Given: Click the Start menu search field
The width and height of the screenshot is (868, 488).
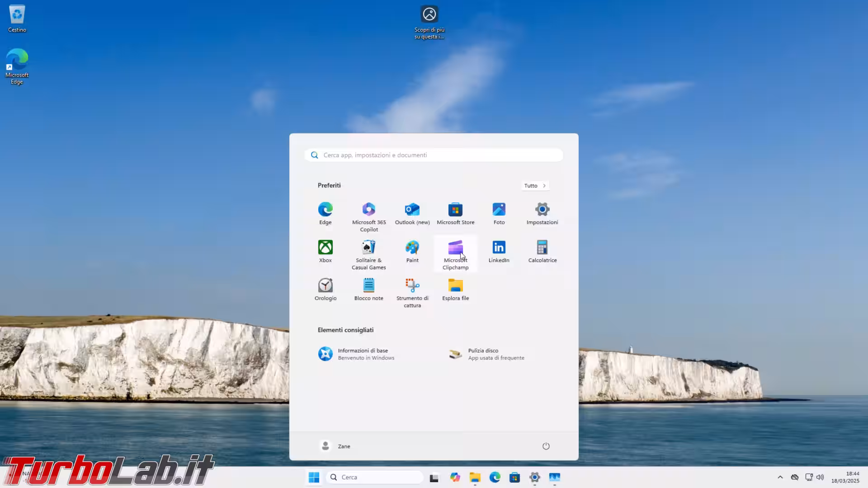Looking at the screenshot, I should coord(434,155).
